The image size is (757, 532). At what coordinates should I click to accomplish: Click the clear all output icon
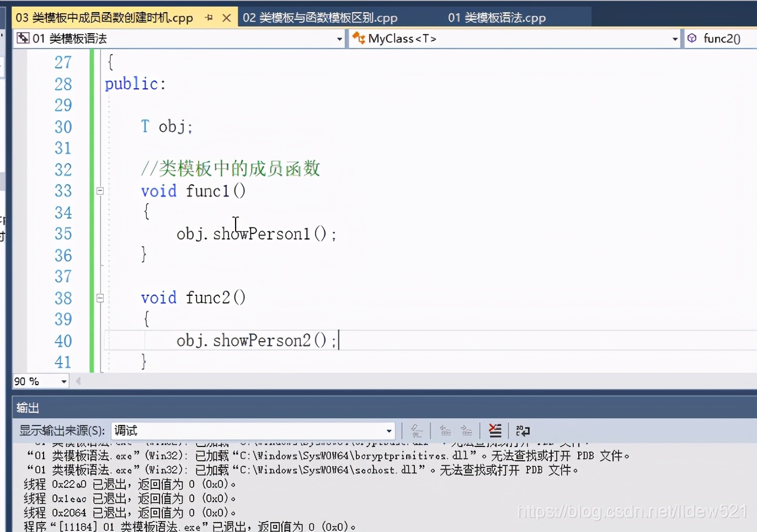pyautogui.click(x=495, y=430)
